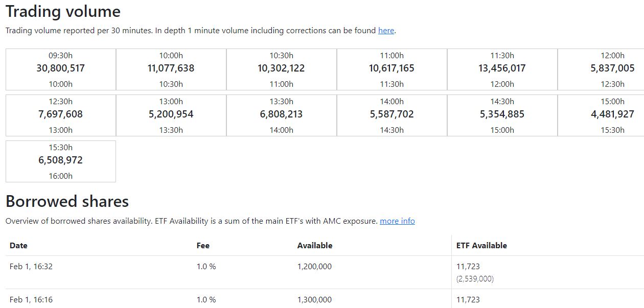Select the 12:00h trading volume block
This screenshot has height=308, width=644.
[612, 68]
